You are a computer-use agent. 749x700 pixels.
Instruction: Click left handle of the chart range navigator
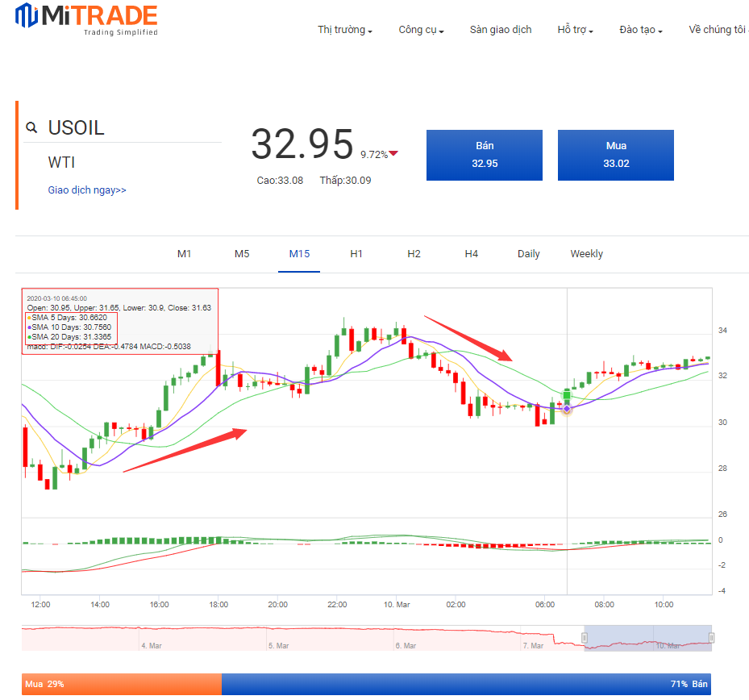click(585, 639)
